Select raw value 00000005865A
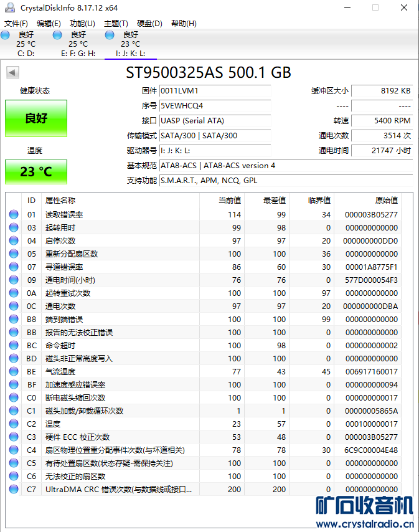The height and width of the screenshot is (532, 419). point(372,411)
